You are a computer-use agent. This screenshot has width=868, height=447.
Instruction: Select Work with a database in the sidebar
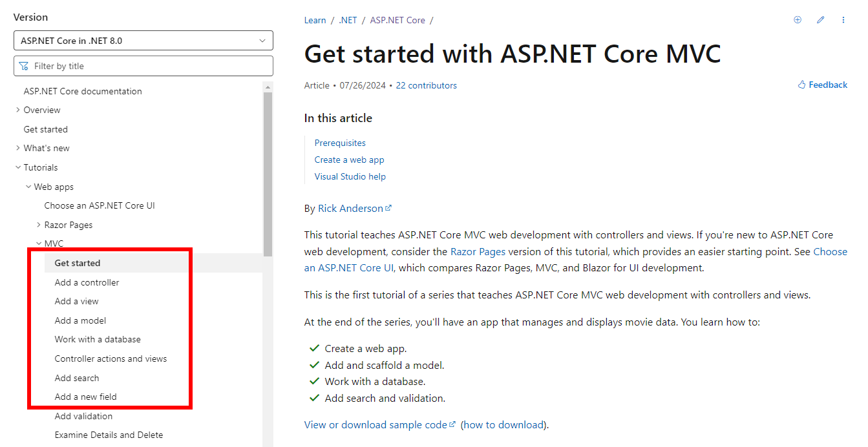[98, 339]
